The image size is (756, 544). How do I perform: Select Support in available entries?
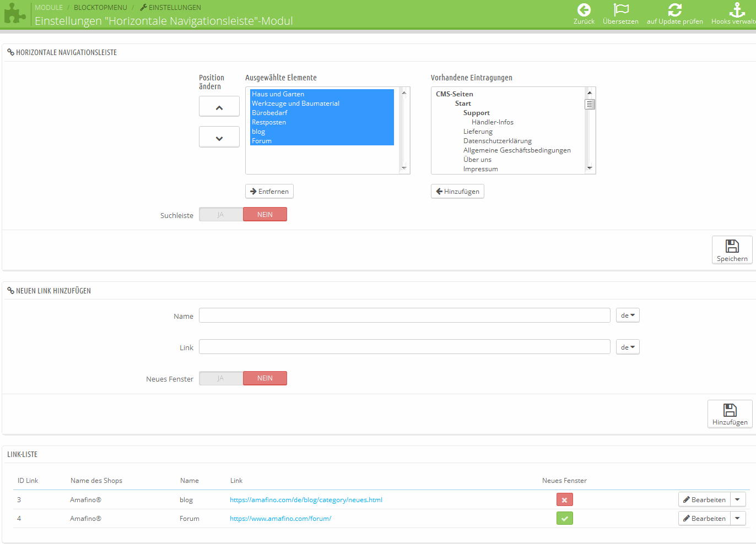point(476,113)
